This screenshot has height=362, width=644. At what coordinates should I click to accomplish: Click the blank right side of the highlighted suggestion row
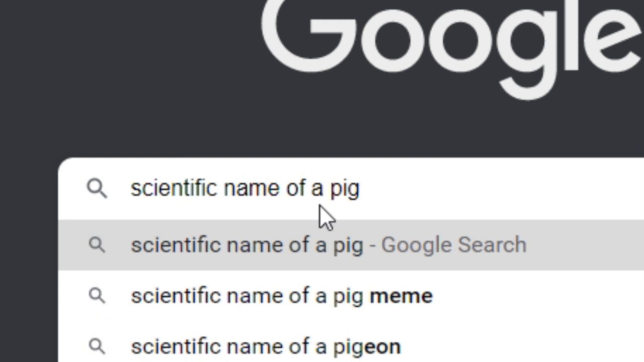tap(586, 245)
